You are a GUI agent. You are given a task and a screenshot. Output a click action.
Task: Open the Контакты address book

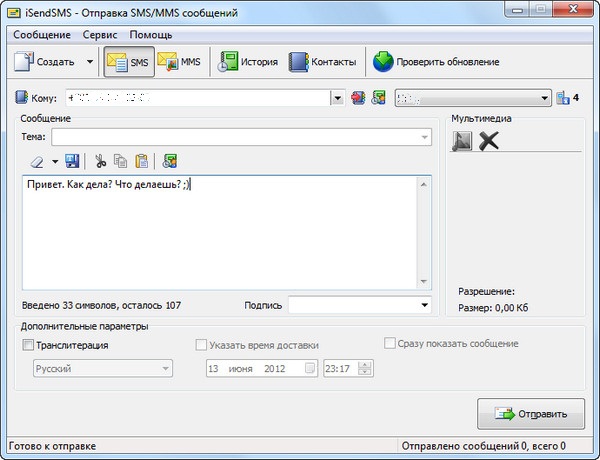322,62
